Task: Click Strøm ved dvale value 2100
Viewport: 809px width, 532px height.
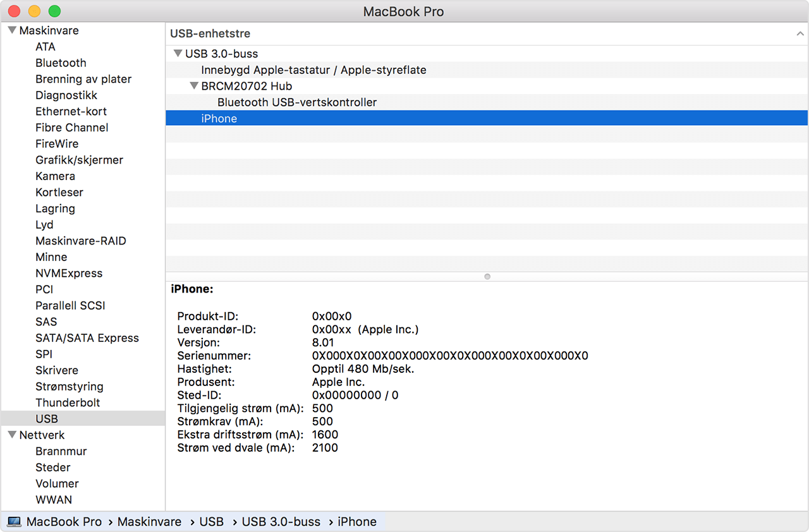Action: click(x=325, y=448)
